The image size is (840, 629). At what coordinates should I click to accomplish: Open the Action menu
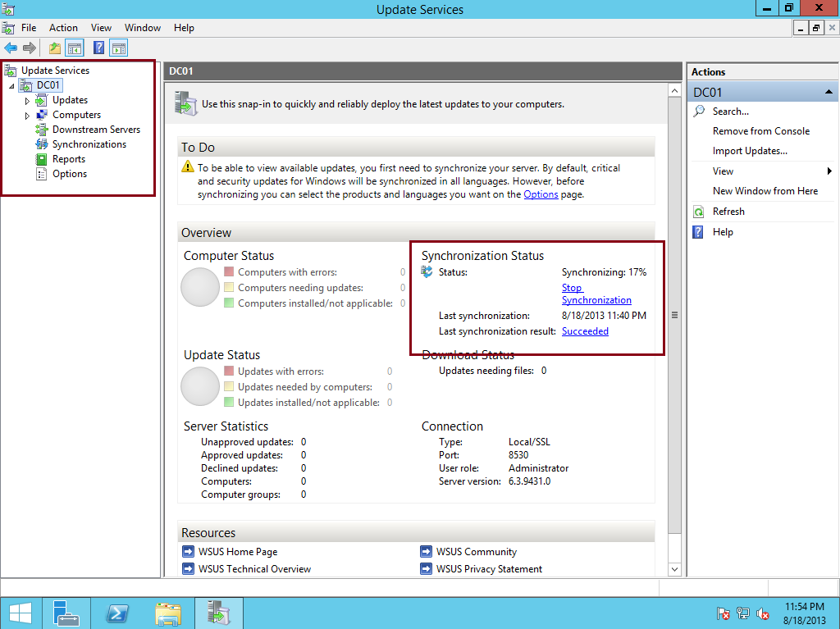(x=63, y=28)
